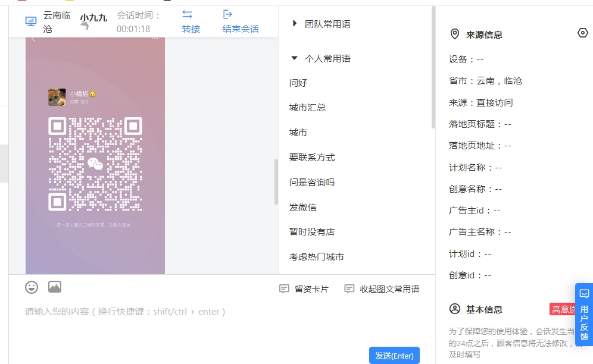This screenshot has height=364, width=593.
Task: Select the 问好 quick phrase
Action: (x=298, y=83)
